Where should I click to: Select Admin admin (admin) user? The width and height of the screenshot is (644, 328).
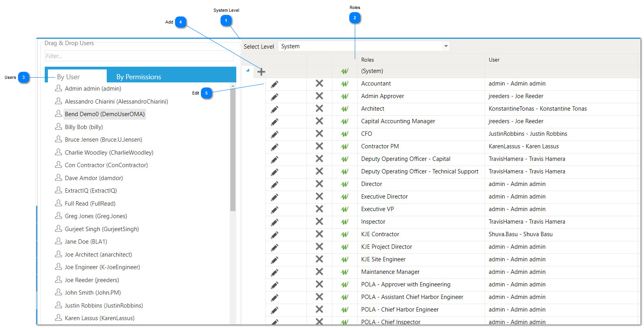[x=93, y=89]
